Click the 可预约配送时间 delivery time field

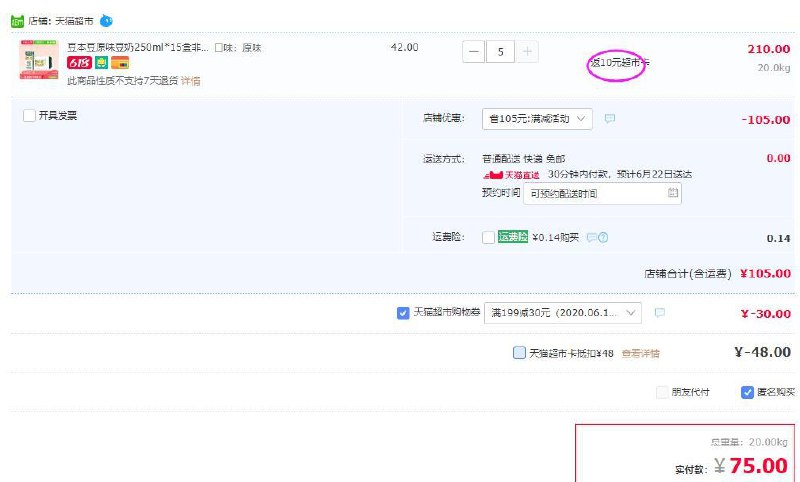pos(602,193)
